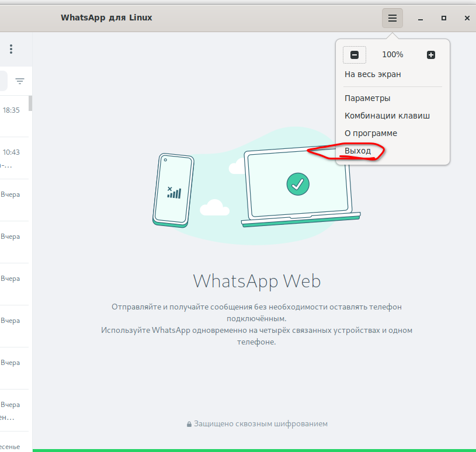Select "Выход" to quit the app
The height and width of the screenshot is (452, 476).
pyautogui.click(x=357, y=151)
